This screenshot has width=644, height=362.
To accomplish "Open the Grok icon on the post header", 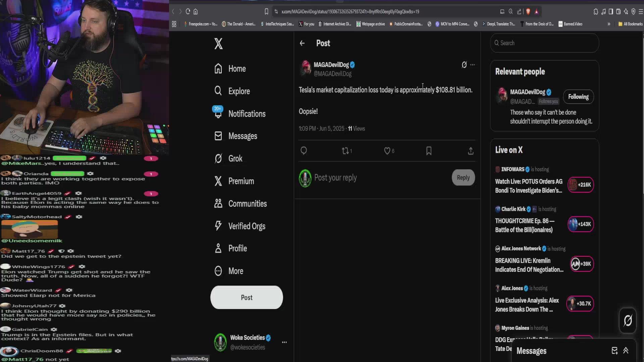I will point(464,65).
